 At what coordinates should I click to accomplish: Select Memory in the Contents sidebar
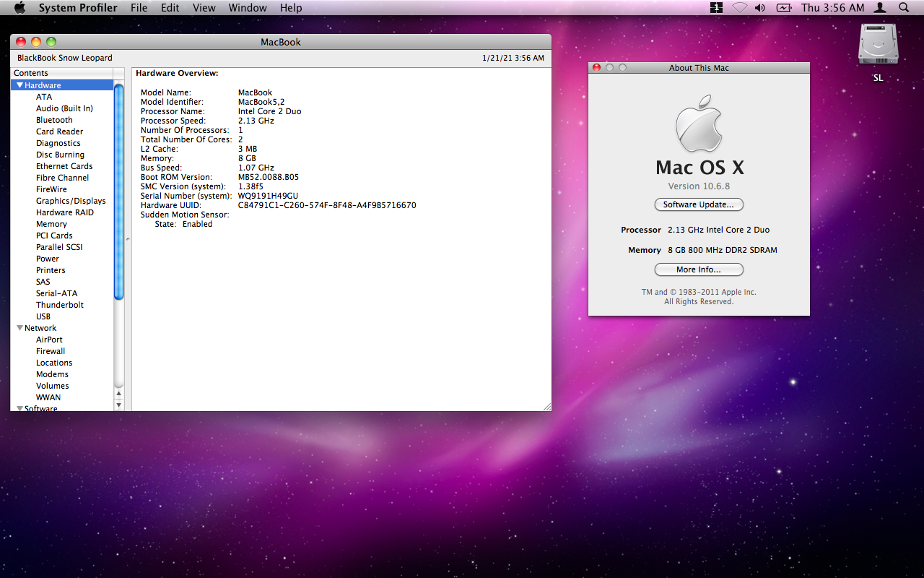pos(51,224)
